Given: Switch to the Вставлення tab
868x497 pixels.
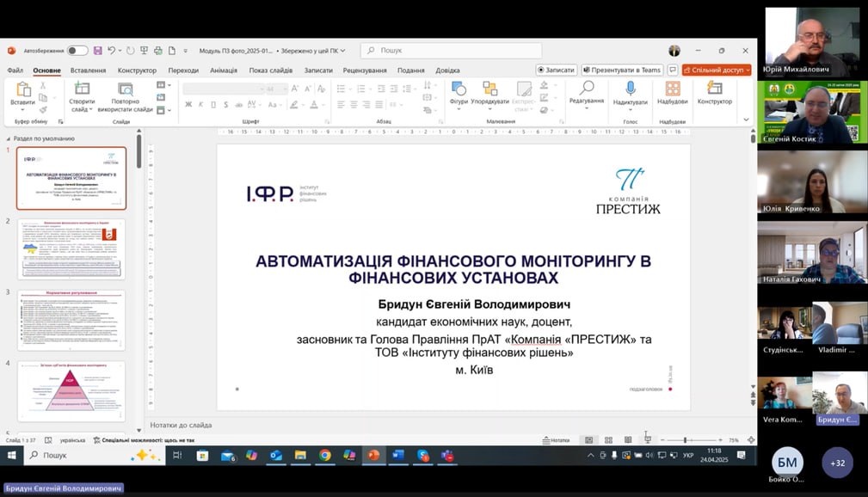Looking at the screenshot, I should point(88,71).
